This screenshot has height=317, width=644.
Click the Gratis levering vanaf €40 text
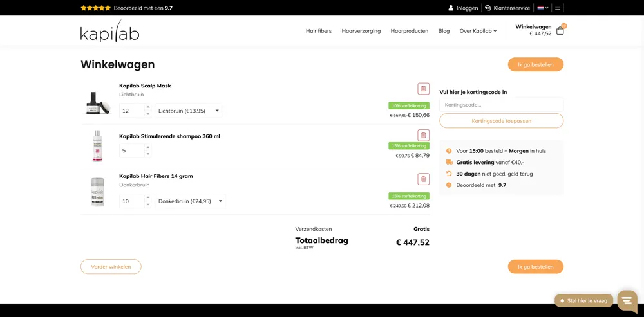click(x=489, y=163)
